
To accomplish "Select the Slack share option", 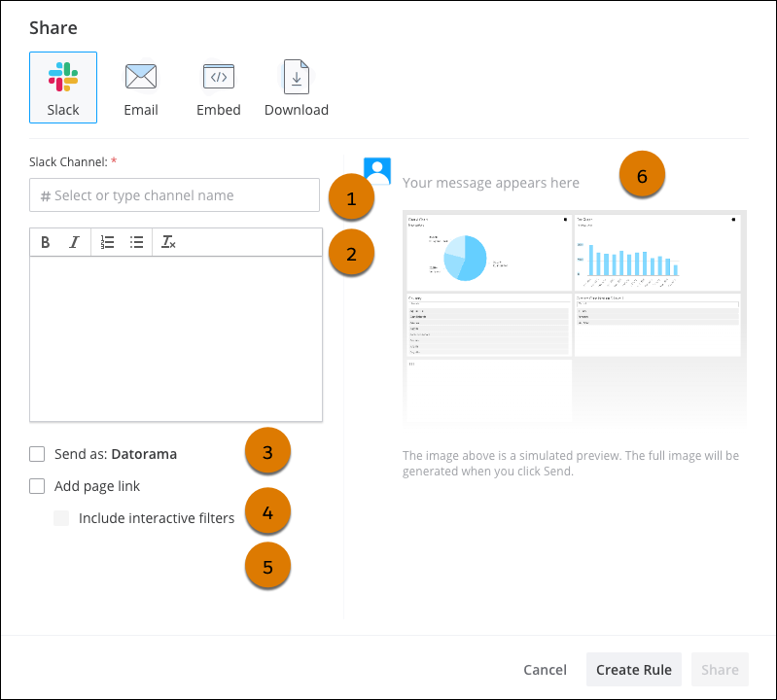I will (63, 87).
